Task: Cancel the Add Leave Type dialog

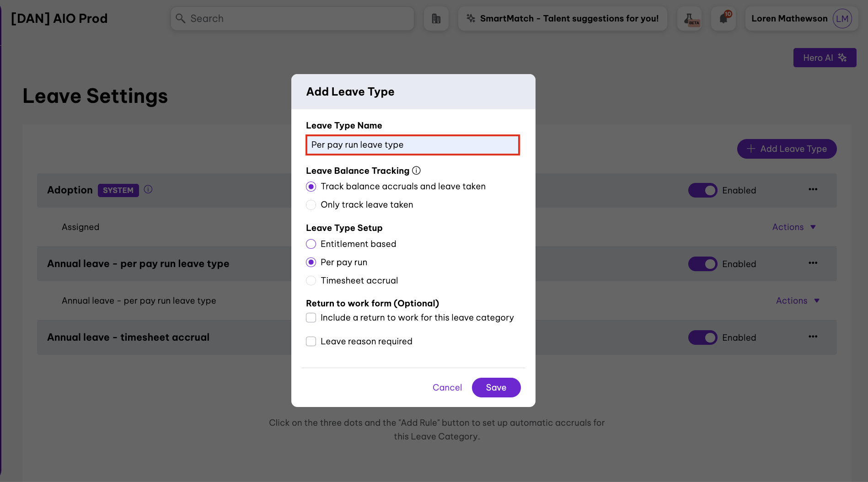Action: 447,387
